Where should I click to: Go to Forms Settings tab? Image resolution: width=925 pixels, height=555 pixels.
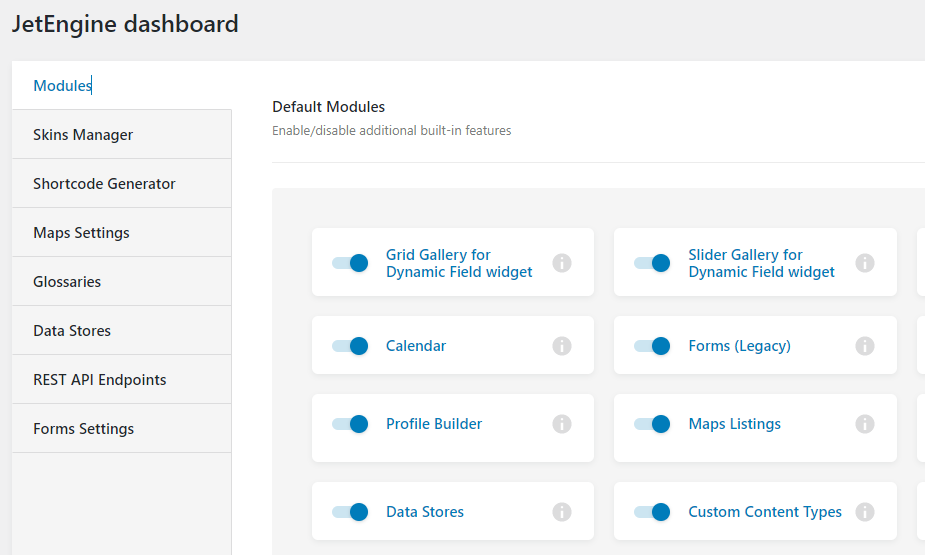pyautogui.click(x=122, y=428)
